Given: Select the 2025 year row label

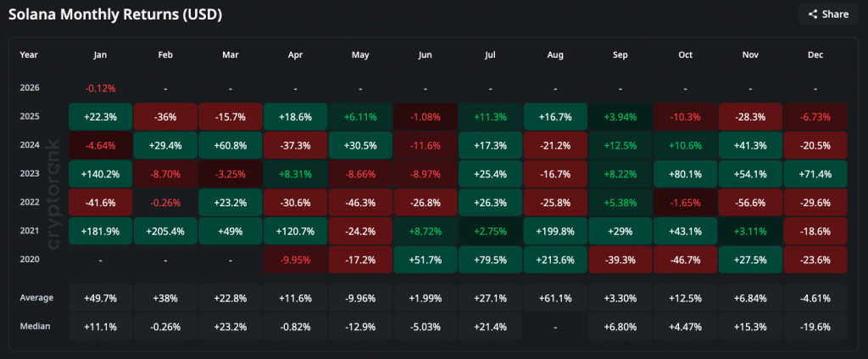Looking at the screenshot, I should pos(30,115).
